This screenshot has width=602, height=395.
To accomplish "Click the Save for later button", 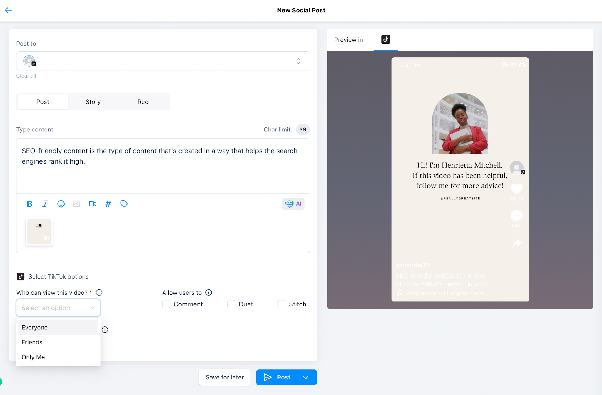I will pyautogui.click(x=225, y=377).
